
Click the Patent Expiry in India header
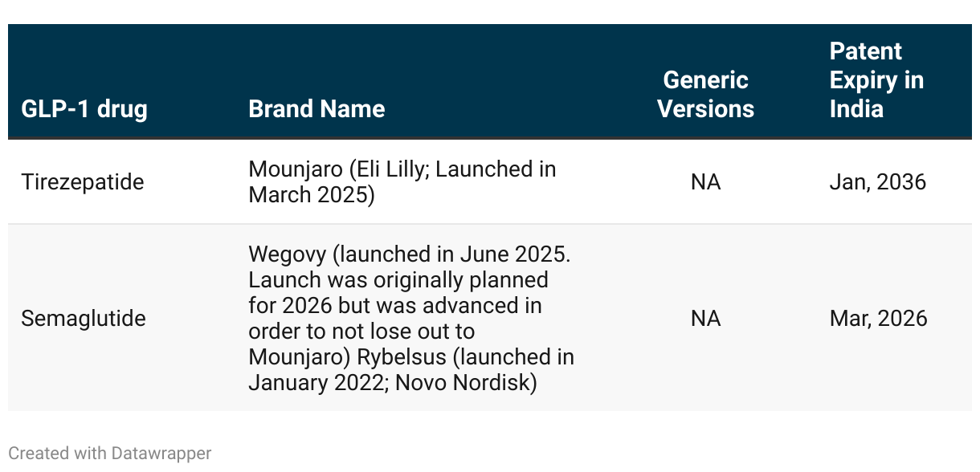click(876, 80)
